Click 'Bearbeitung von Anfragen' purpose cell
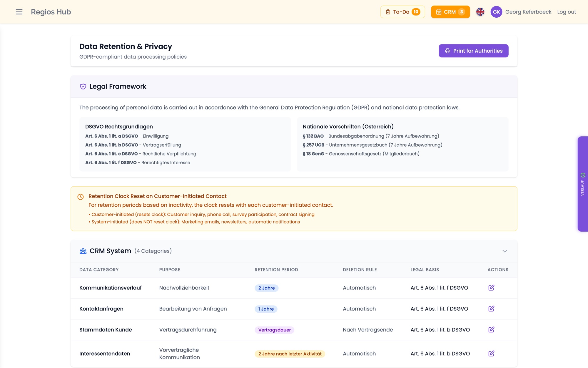This screenshot has width=588, height=368. (193, 309)
